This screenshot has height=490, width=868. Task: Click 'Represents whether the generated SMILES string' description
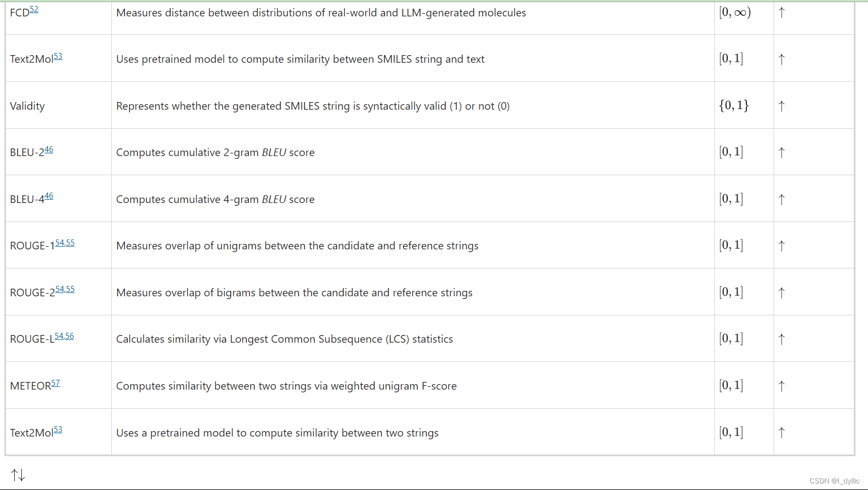tap(313, 106)
